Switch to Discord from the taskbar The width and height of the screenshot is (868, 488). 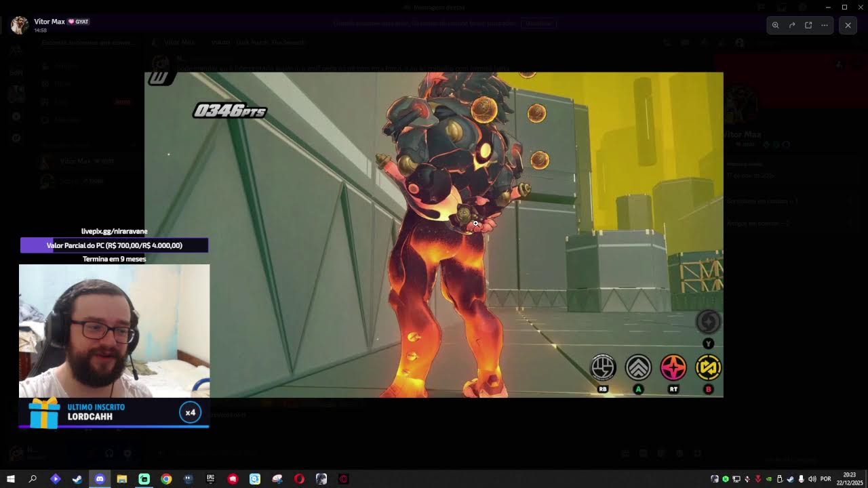tap(100, 479)
